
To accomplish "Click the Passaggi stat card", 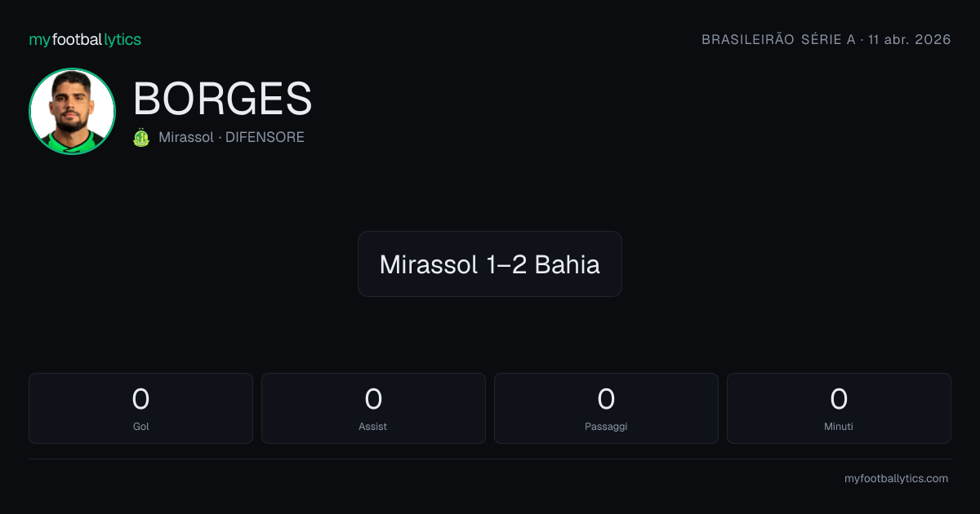I will [606, 408].
